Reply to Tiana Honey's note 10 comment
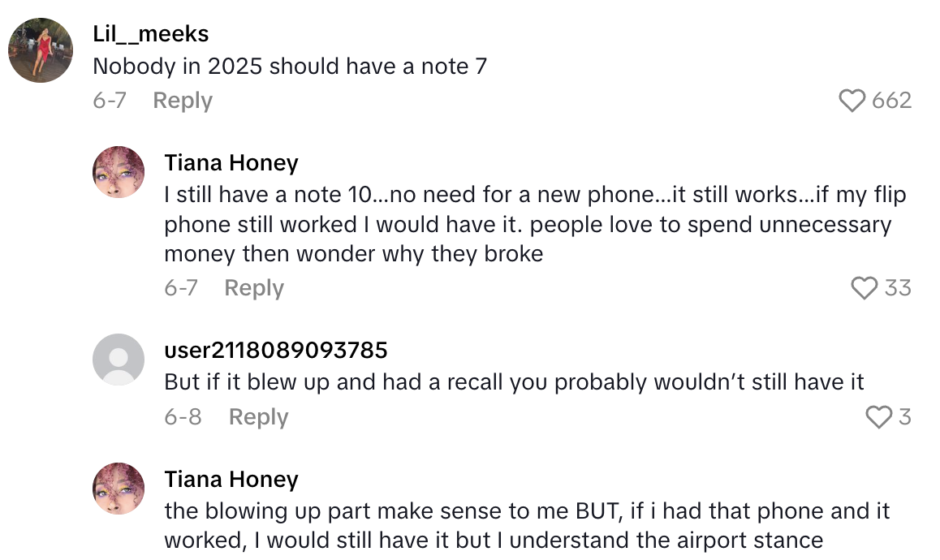Viewport: 940px width, 560px height. [x=254, y=287]
